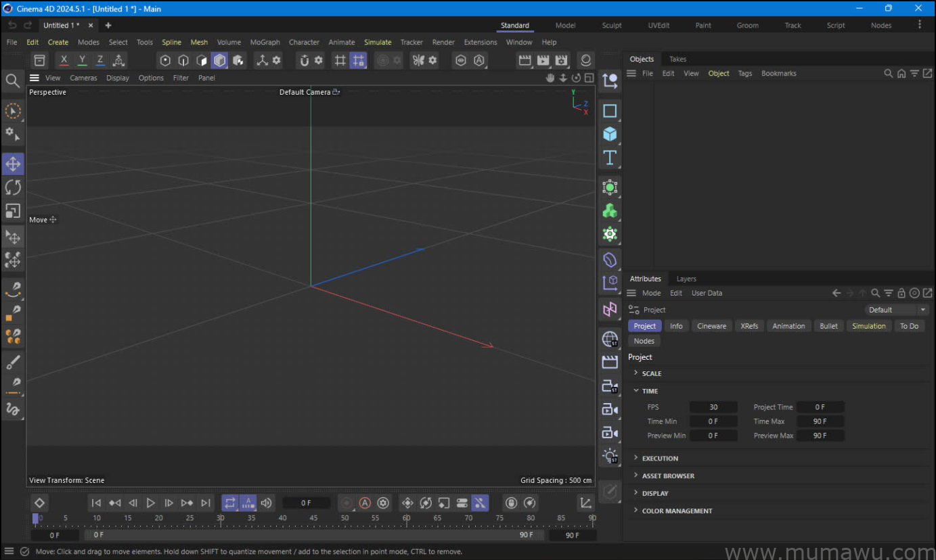This screenshot has width=936, height=560.
Task: Open the Simulation attributes page
Action: click(x=868, y=325)
